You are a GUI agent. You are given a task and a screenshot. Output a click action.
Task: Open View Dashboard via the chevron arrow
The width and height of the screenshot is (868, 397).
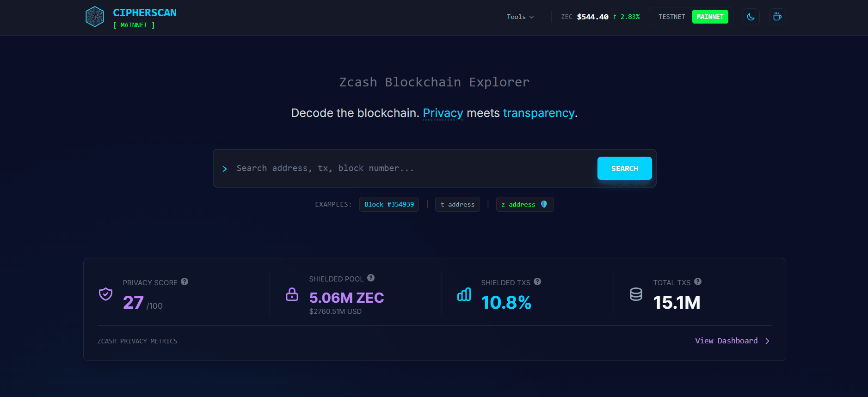point(767,341)
